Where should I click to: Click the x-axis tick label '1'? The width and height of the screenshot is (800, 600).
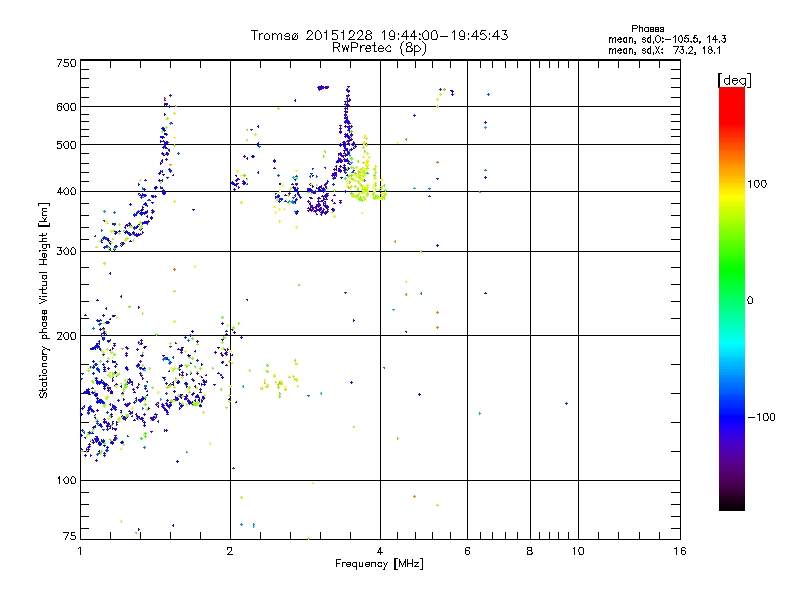tap(80, 551)
